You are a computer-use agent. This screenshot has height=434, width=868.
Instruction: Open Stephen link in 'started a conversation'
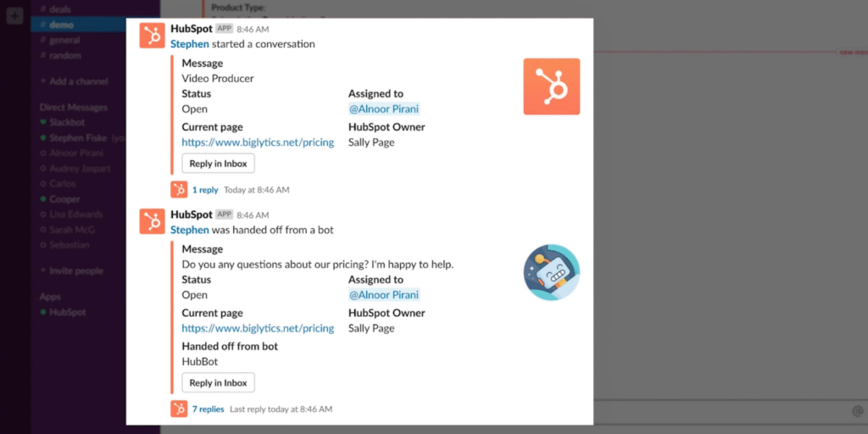click(190, 44)
